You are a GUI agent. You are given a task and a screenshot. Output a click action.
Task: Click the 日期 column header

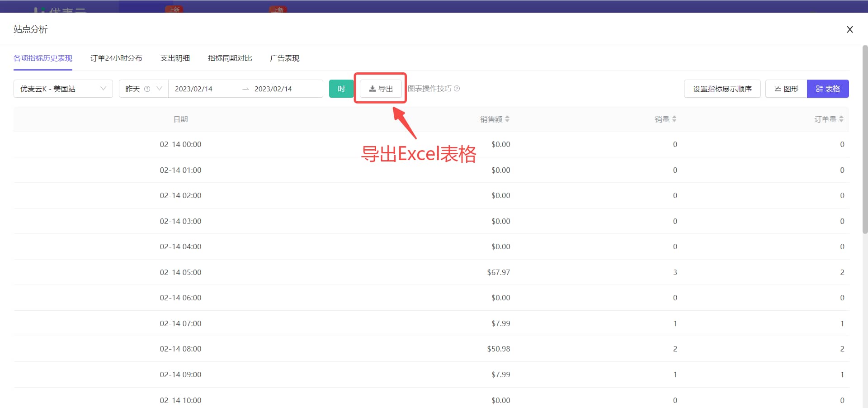180,119
